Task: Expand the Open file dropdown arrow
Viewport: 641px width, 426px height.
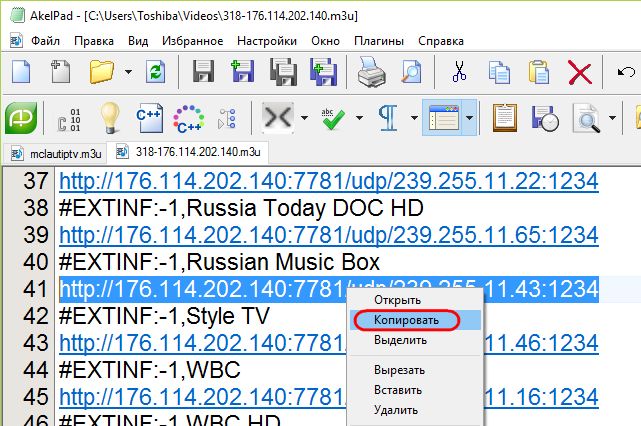Action: tap(128, 72)
